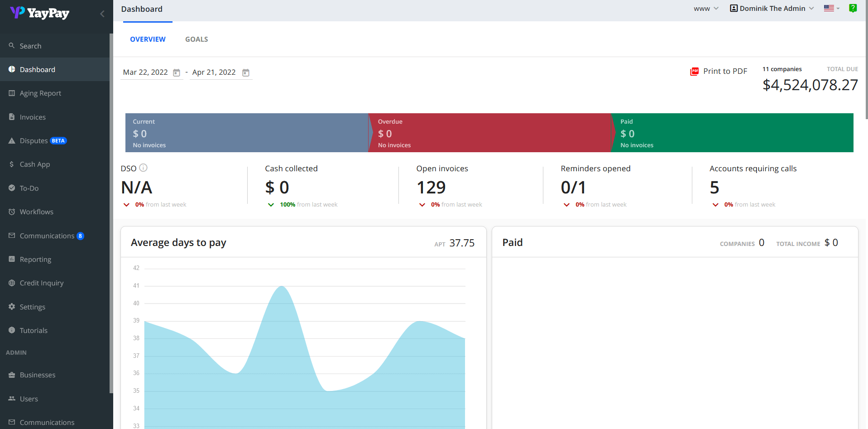Click the Businesses briefcase icon

click(x=12, y=375)
